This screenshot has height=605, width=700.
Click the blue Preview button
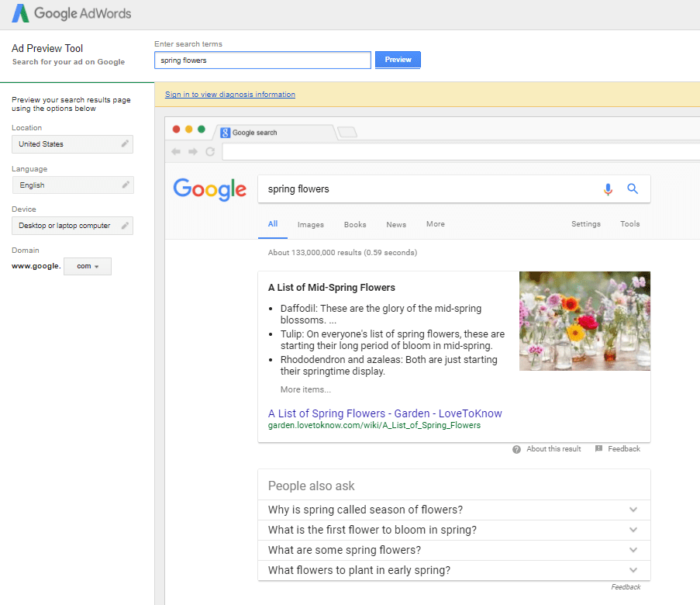[398, 60]
